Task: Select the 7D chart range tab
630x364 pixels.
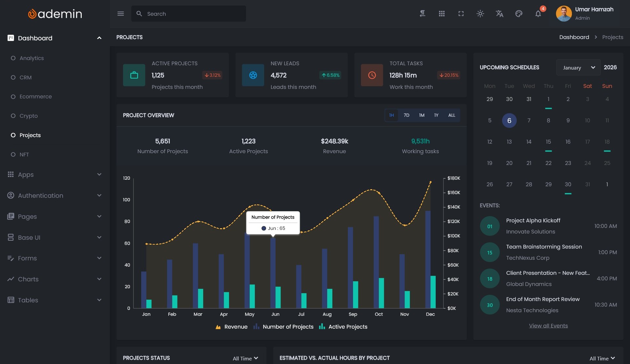Action: tap(406, 115)
